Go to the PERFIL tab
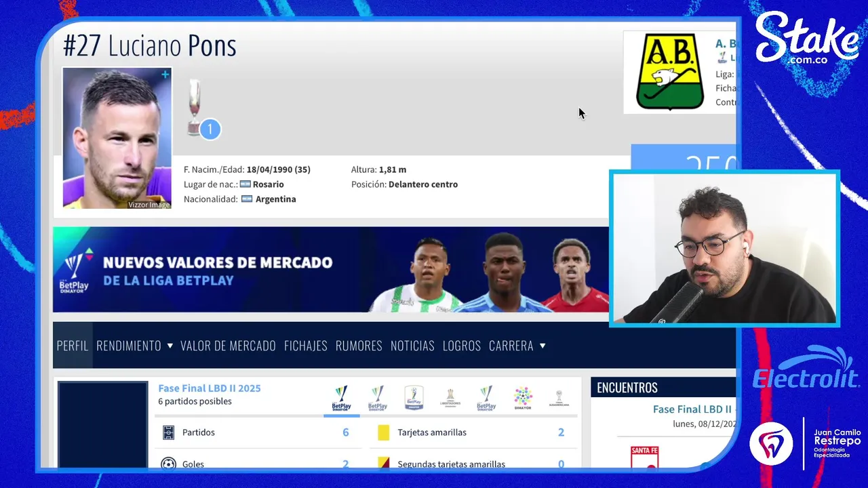This screenshot has width=868, height=488. (73, 346)
